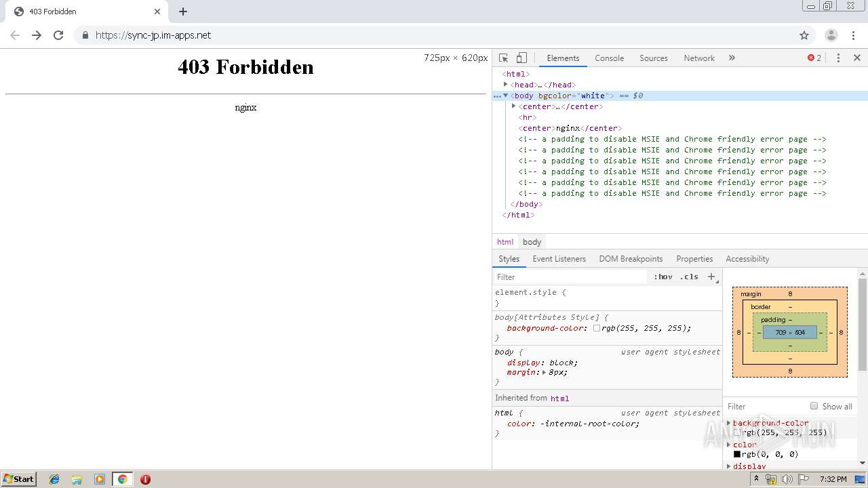
Task: Follow the html link under Inherited from
Action: pyautogui.click(x=559, y=399)
